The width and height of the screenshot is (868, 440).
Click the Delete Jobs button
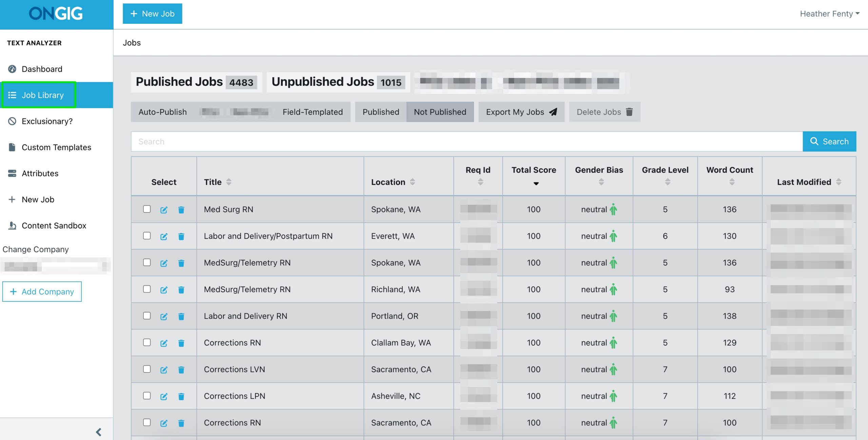point(605,112)
